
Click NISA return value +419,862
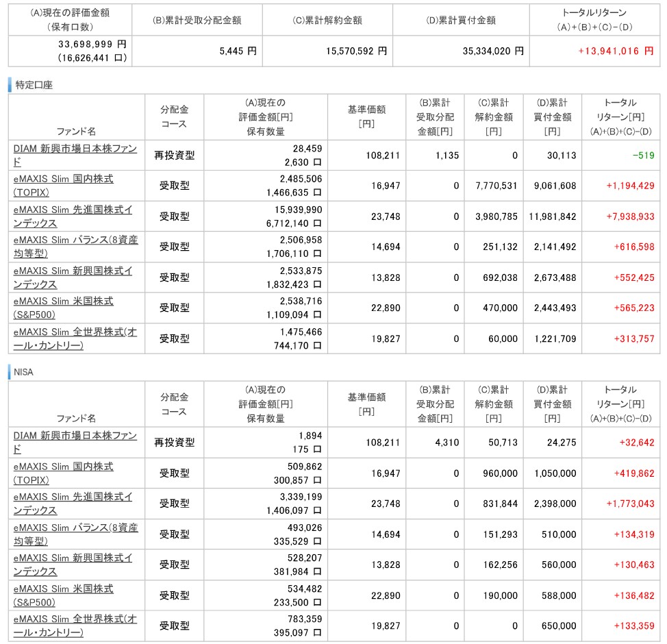point(634,473)
